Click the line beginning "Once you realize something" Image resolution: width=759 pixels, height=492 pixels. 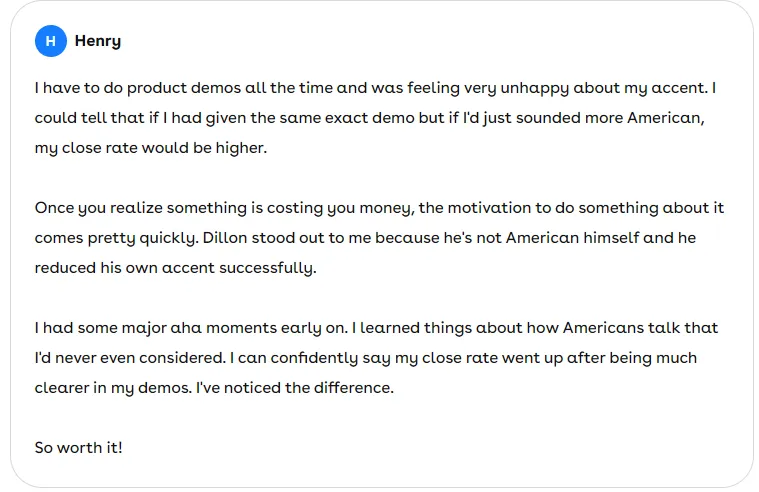[x=379, y=208]
